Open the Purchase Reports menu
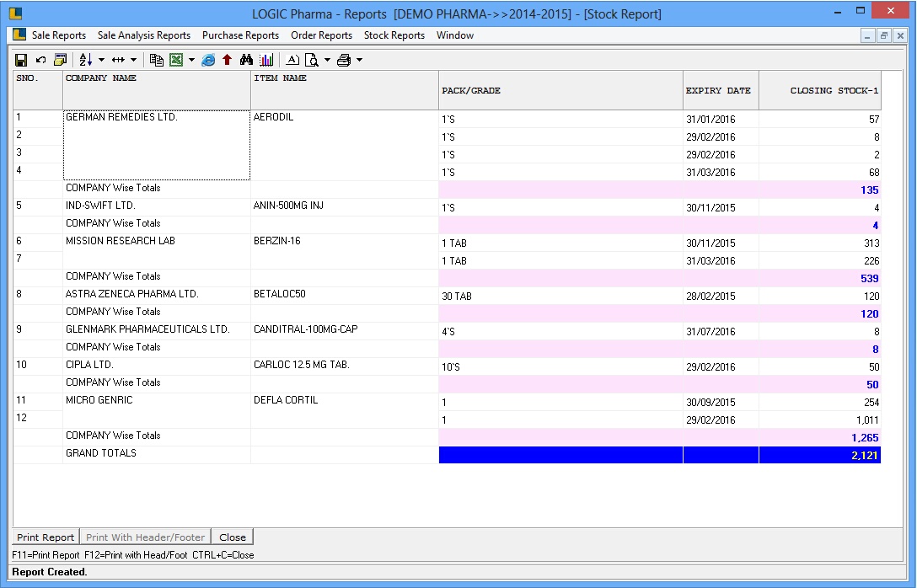Image resolution: width=917 pixels, height=588 pixels. (240, 35)
